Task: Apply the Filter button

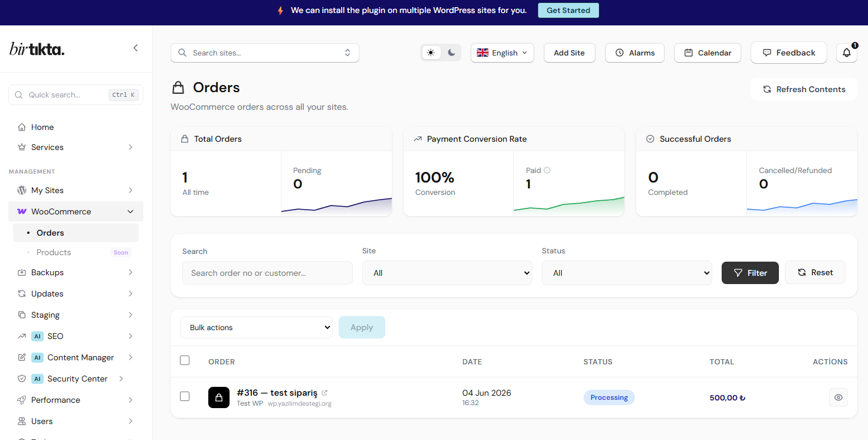Action: click(750, 273)
